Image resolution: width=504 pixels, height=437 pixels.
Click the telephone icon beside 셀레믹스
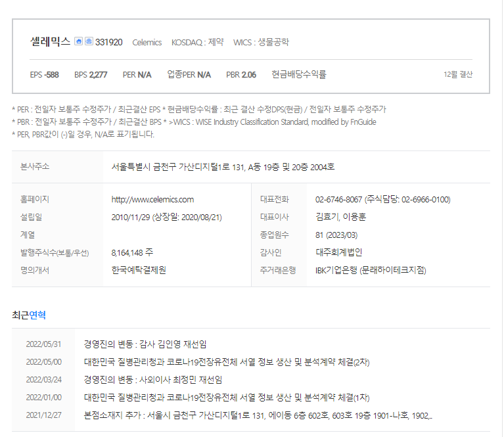pyautogui.click(x=89, y=41)
